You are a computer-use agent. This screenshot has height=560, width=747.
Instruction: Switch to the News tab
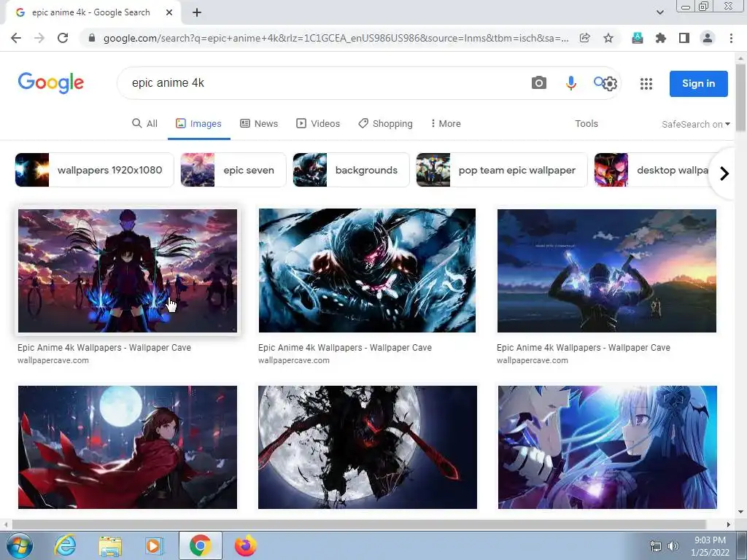pos(259,123)
